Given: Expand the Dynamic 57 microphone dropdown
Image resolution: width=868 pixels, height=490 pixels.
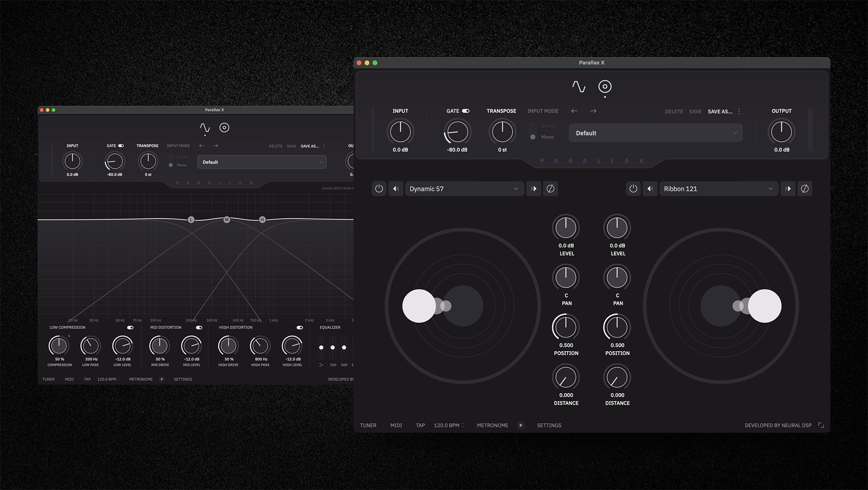Looking at the screenshot, I should point(464,188).
